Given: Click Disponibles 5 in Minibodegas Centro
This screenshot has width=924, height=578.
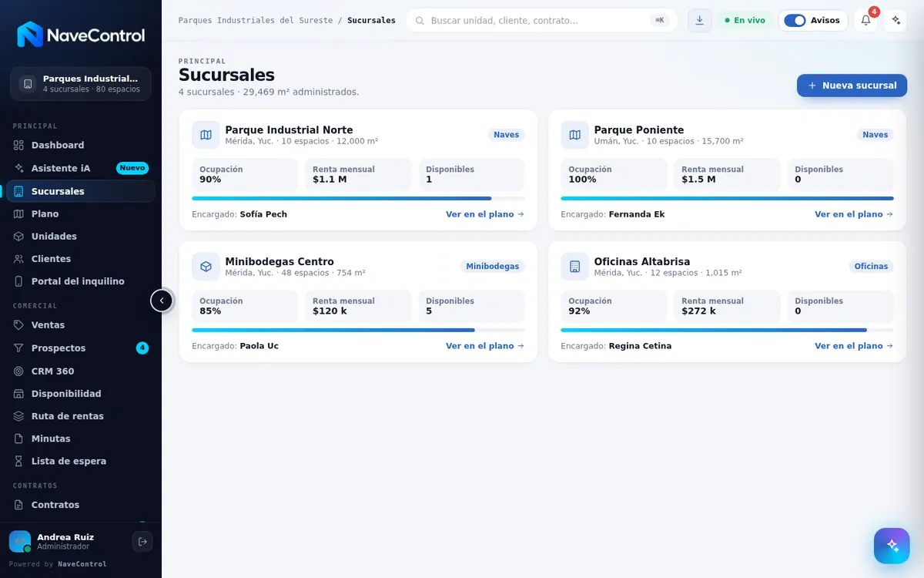Looking at the screenshot, I should (x=429, y=311).
